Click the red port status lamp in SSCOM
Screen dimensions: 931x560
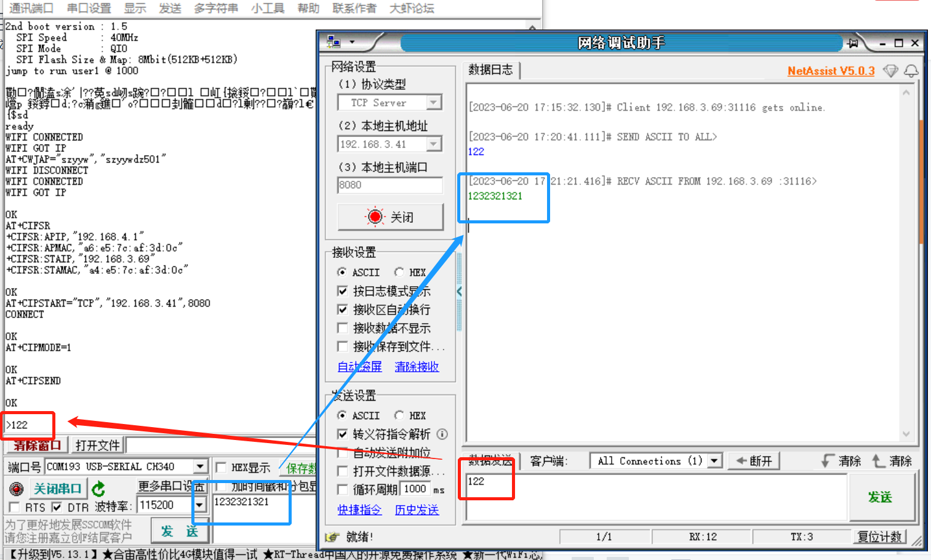tap(17, 489)
